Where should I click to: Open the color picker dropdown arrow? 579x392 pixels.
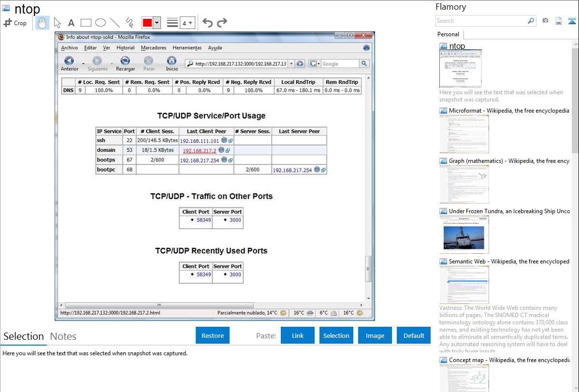tap(157, 23)
